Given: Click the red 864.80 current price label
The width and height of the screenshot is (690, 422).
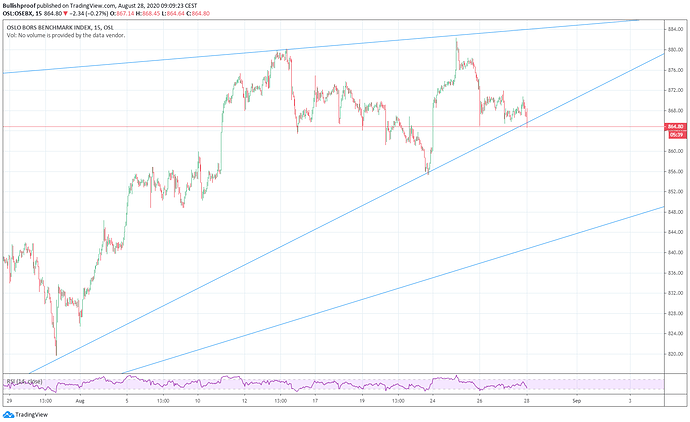Looking at the screenshot, I should 676,126.
